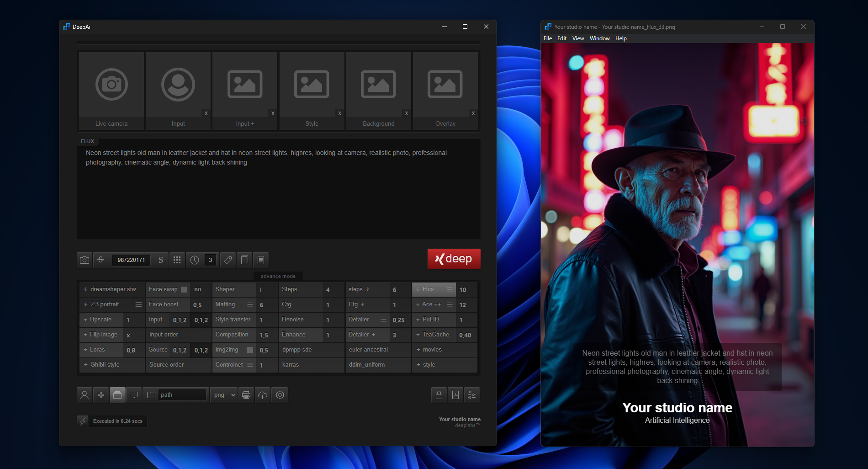Click the tag label icon
This screenshot has width=868, height=469.
click(x=228, y=260)
